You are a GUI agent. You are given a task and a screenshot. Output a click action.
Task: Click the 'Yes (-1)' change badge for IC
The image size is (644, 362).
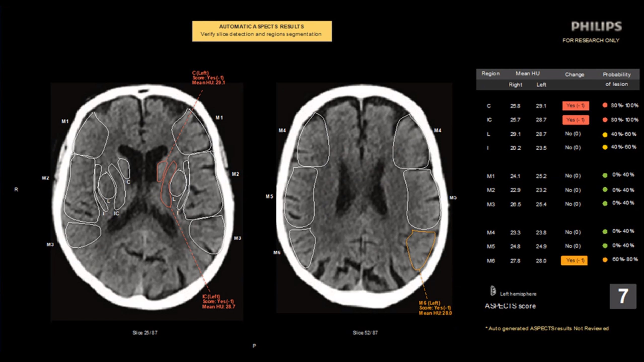[576, 120]
